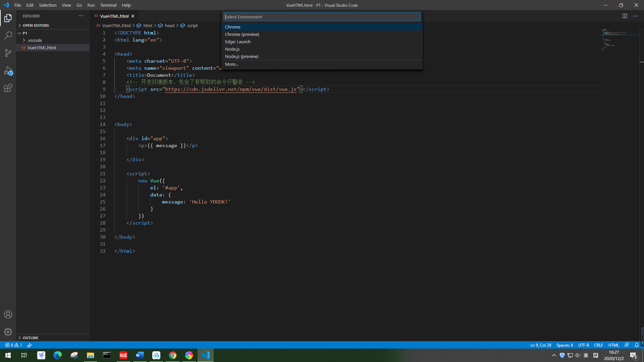
Task: Open the View menu
Action: pyautogui.click(x=66, y=5)
